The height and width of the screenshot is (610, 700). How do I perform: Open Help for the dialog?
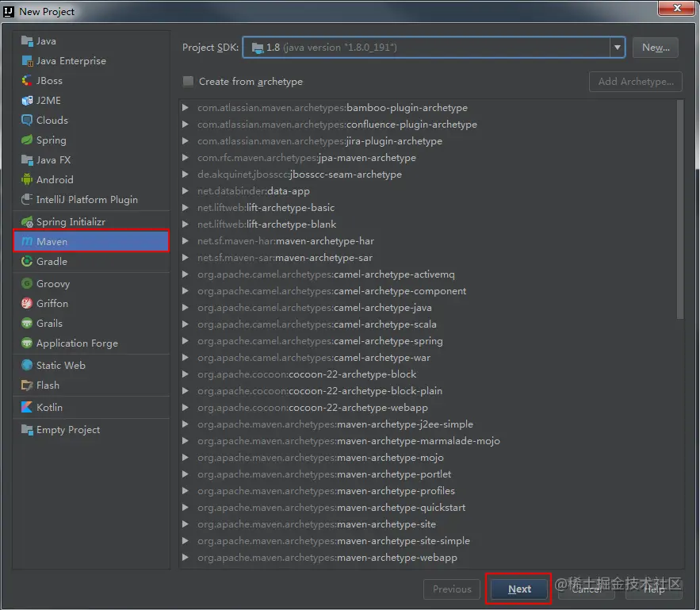654,589
